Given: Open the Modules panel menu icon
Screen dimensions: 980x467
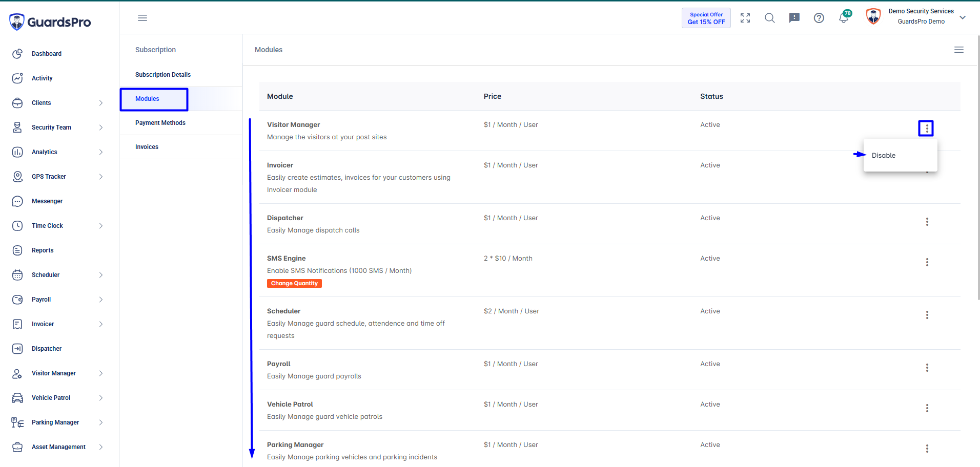Looking at the screenshot, I should pos(958,50).
